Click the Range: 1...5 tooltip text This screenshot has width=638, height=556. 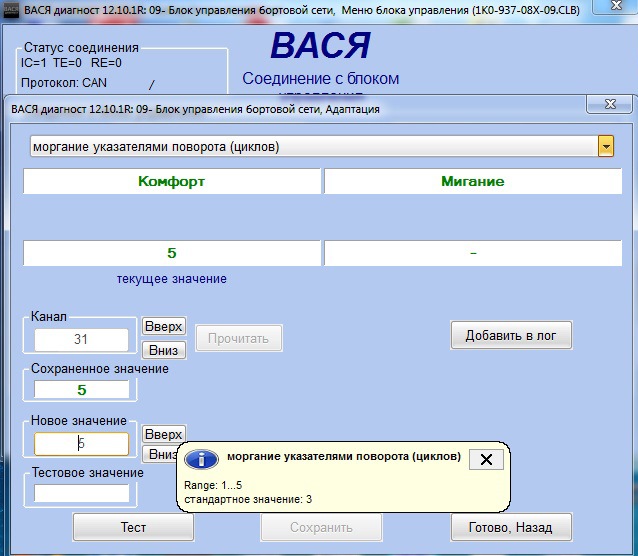(213, 485)
